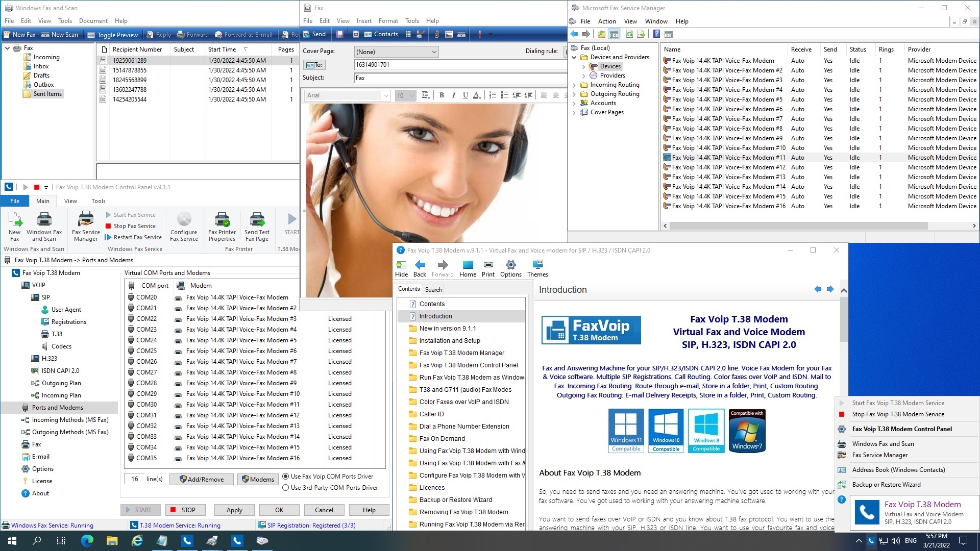980x551 pixels.
Task: Expand the Devices and Providers tree node
Action: [x=574, y=57]
